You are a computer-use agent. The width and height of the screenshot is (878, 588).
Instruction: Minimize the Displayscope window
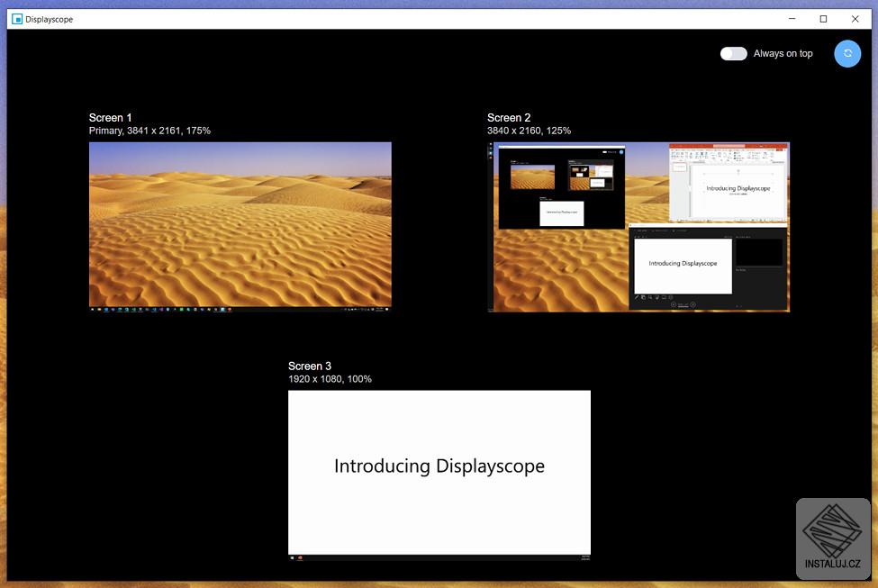791,19
